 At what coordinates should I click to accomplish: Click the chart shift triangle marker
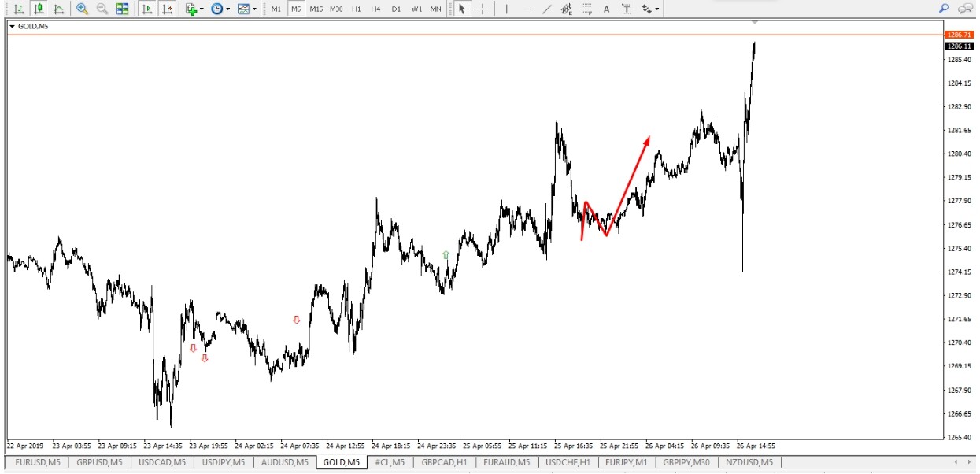(x=755, y=22)
